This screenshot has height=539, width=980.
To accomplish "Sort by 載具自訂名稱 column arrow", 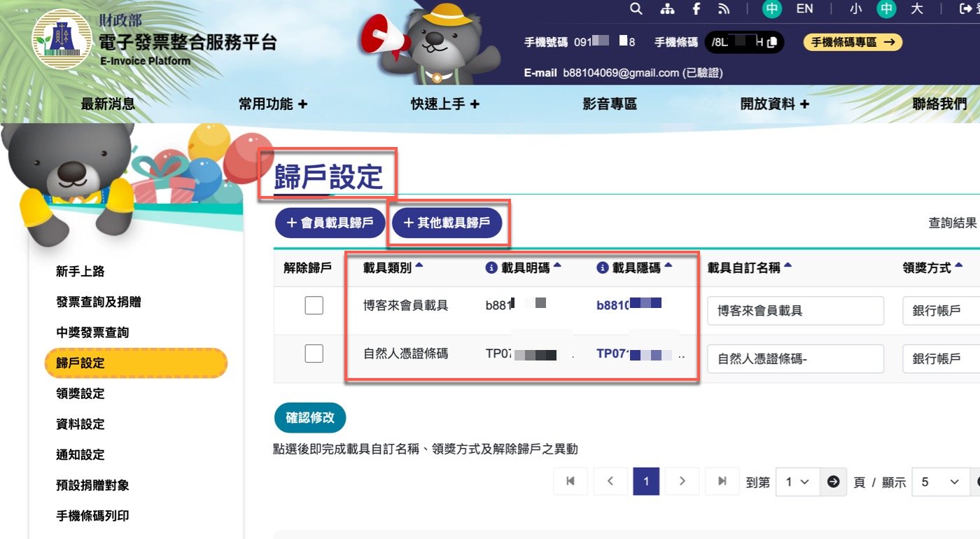I will click(787, 266).
